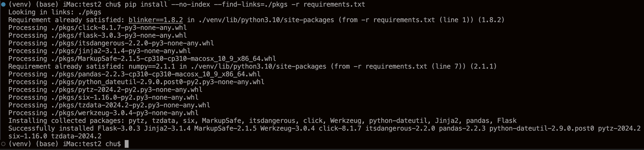Click the blue command status dot
Image resolution: width=644 pixels, height=150 pixels.
tap(3, 4)
